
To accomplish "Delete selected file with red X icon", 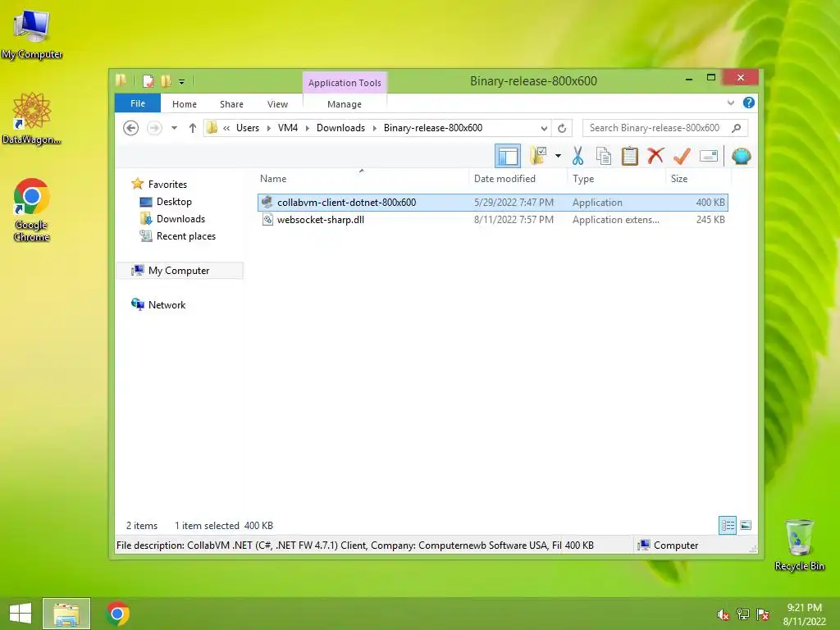I will coord(655,156).
